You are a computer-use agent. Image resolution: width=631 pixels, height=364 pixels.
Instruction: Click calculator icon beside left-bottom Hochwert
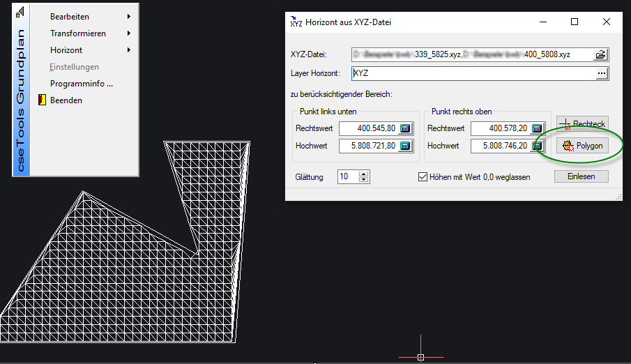coord(406,146)
